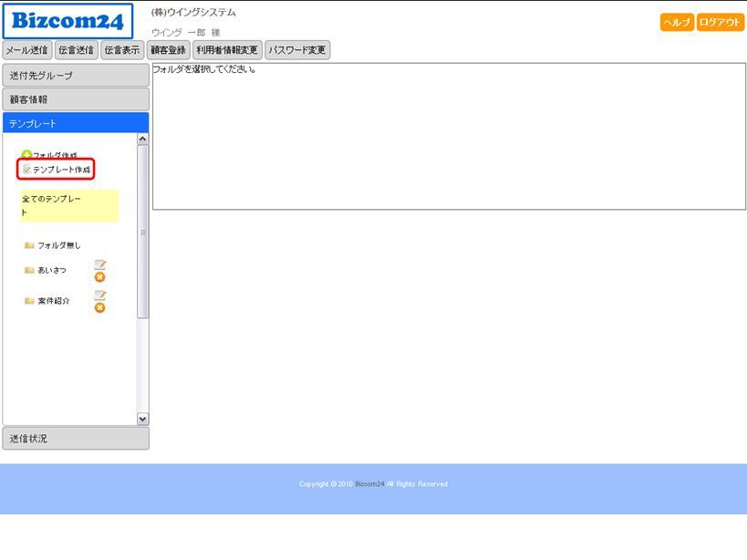Collapse the テンプレート section header
The width and height of the screenshot is (747, 560).
click(76, 123)
